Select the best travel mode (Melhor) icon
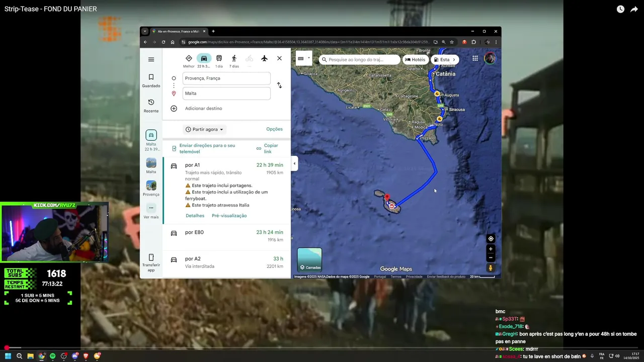 pos(189,58)
